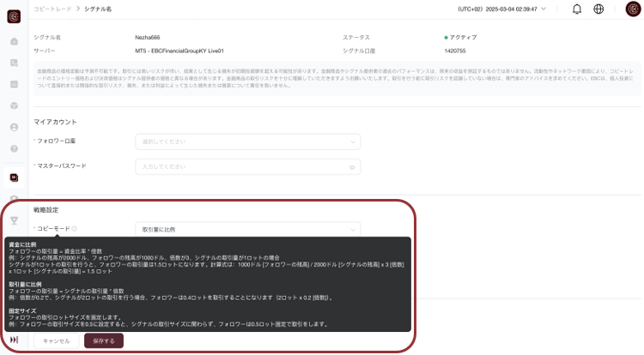
Task: Click the signal account number 1420755
Action: (455, 51)
